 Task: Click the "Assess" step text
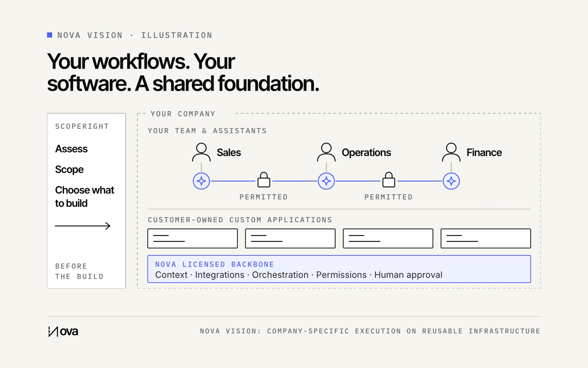point(71,149)
